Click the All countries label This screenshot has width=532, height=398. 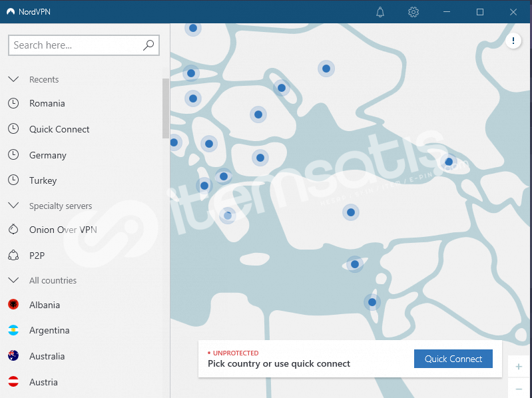click(x=53, y=280)
